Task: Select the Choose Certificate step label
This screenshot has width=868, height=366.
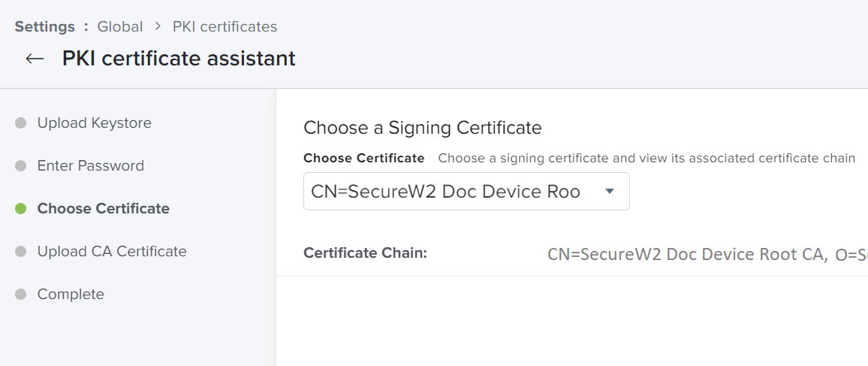Action: [104, 209]
